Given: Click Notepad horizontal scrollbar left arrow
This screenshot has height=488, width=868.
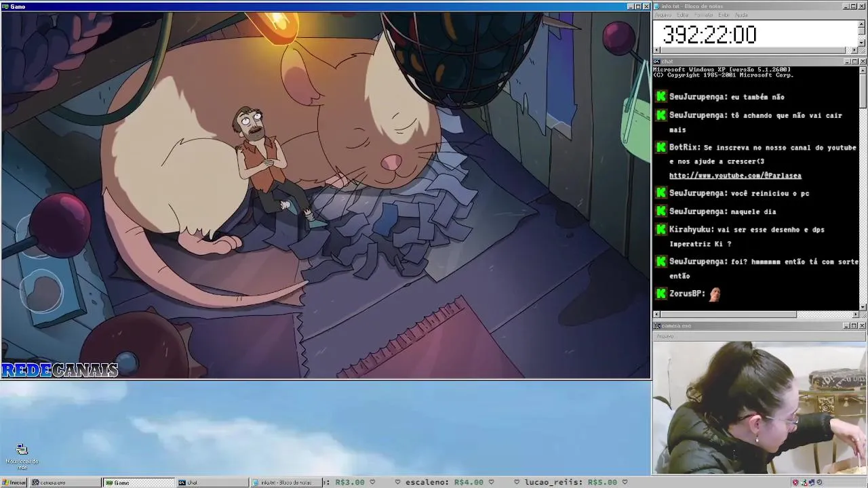Looking at the screenshot, I should 656,49.
